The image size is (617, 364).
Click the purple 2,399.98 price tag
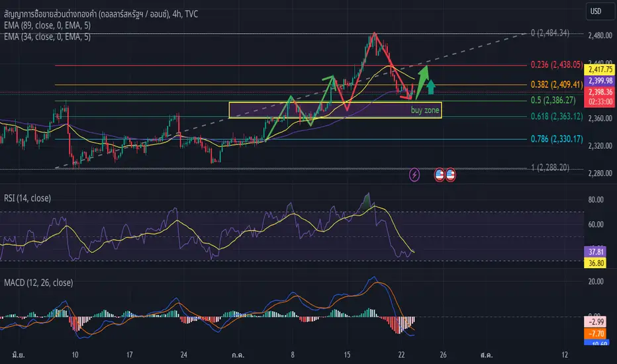(x=600, y=81)
